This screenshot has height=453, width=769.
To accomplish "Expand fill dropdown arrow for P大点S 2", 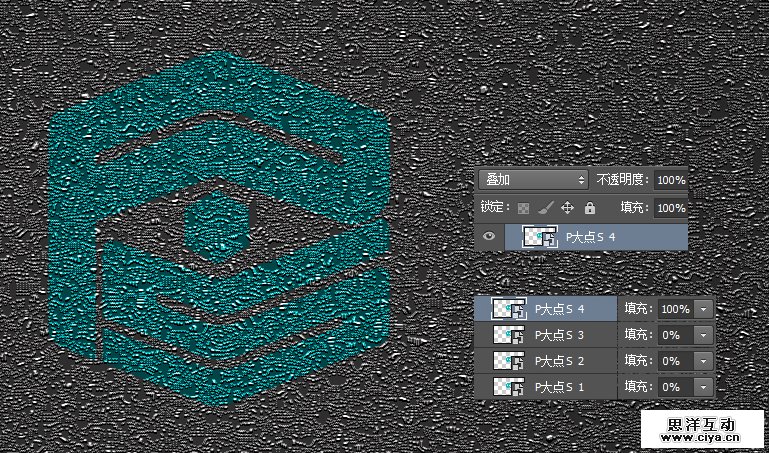I will [703, 361].
